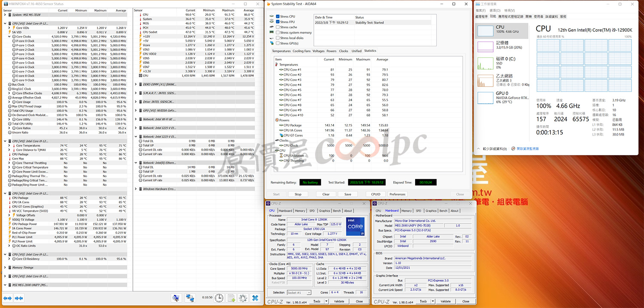Open the Bench tab in CPU-Z CPU window
Screen dimensions: 644x308
coord(337,211)
